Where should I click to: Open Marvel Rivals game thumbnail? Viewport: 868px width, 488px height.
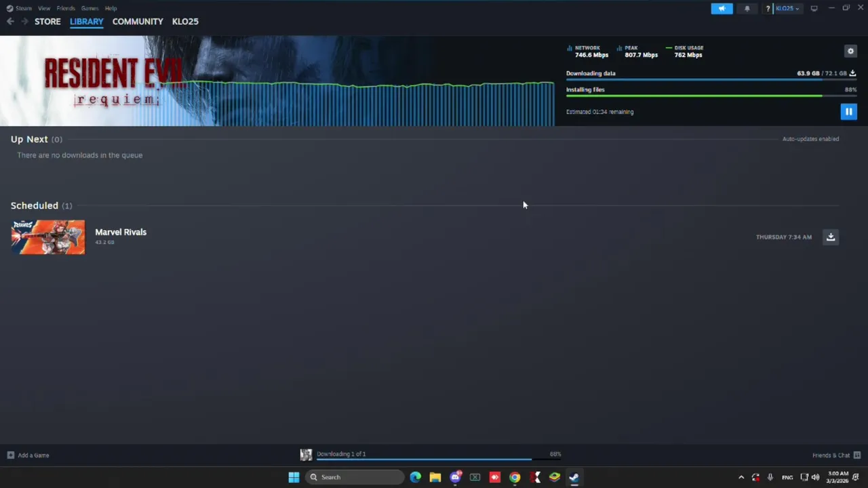point(47,237)
